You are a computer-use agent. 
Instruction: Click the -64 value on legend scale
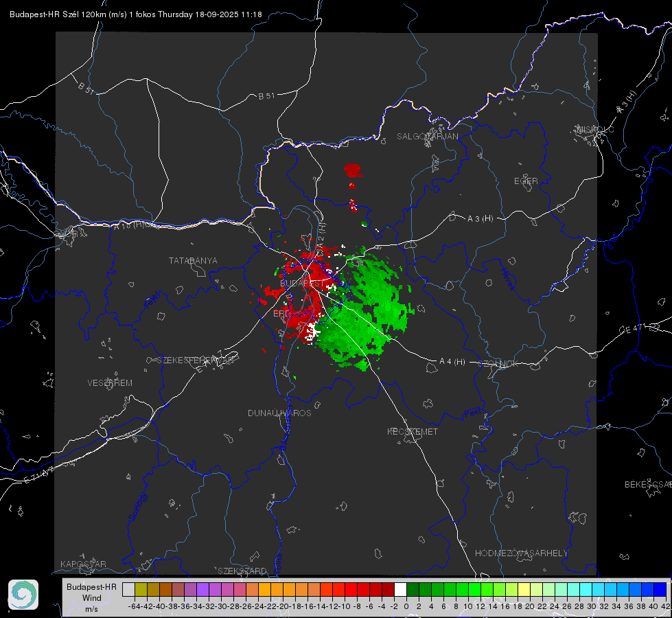(134, 606)
